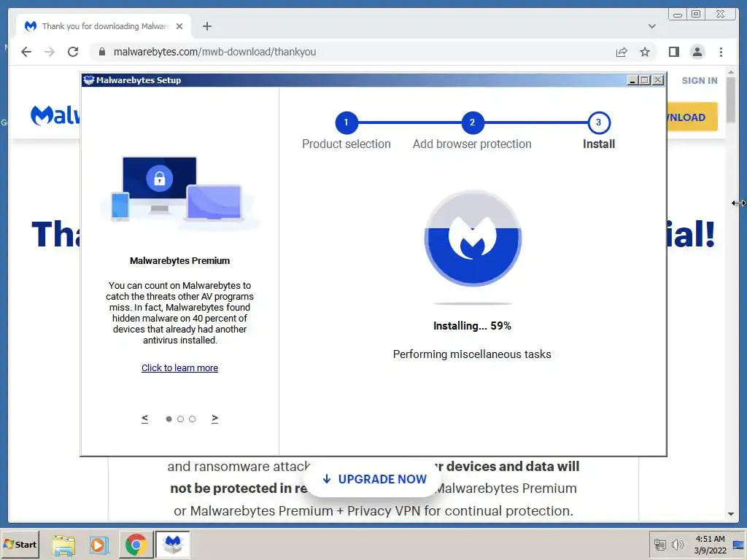Open a new browser tab
The width and height of the screenshot is (747, 560).
tap(206, 26)
